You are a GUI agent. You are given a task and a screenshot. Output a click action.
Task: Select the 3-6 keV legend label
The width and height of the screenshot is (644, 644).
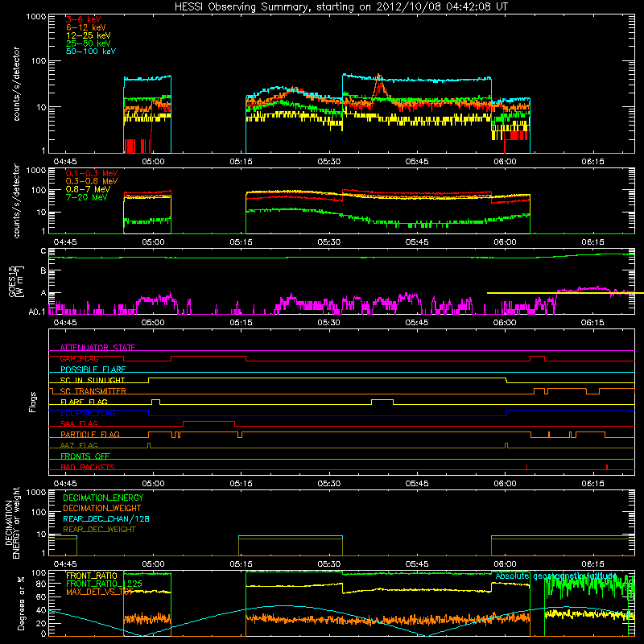click(x=84, y=19)
